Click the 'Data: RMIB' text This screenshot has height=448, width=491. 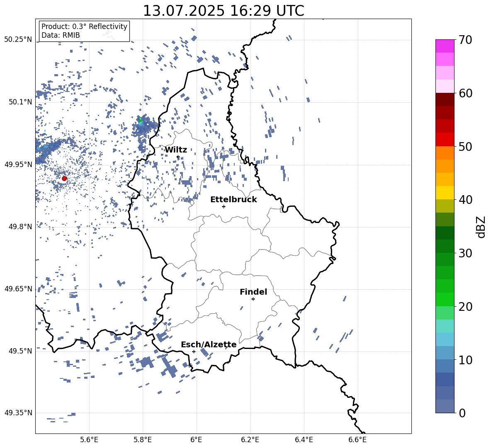click(x=61, y=35)
